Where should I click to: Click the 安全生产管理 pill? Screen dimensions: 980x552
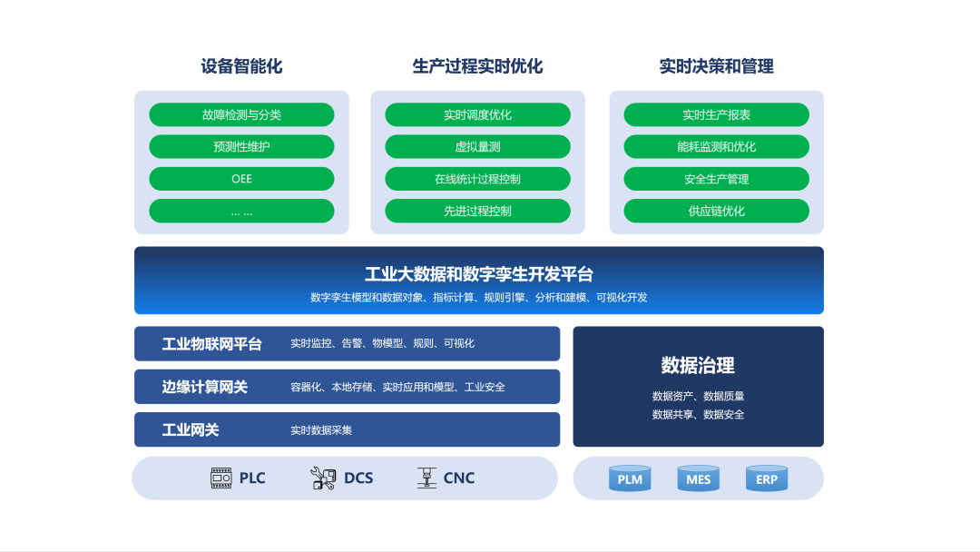point(716,179)
